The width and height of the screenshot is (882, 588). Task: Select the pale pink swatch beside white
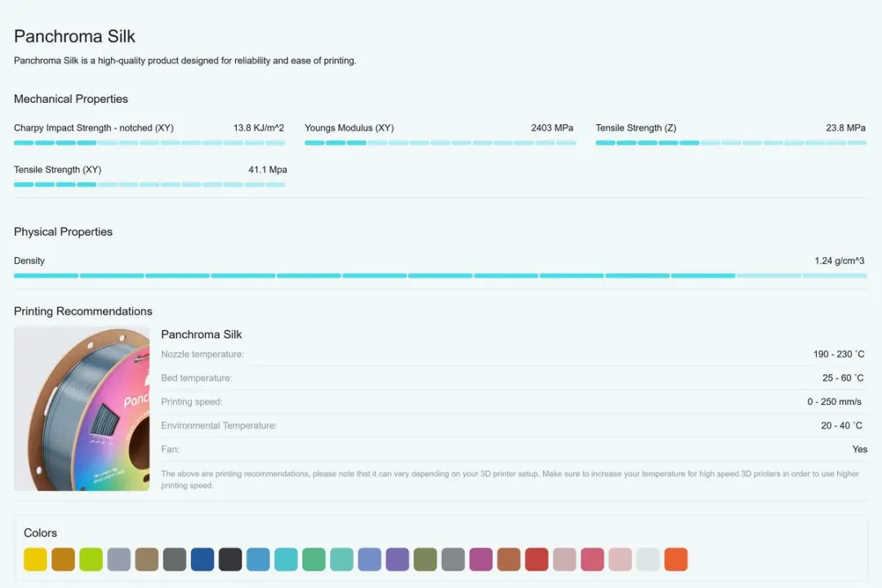tap(620, 559)
